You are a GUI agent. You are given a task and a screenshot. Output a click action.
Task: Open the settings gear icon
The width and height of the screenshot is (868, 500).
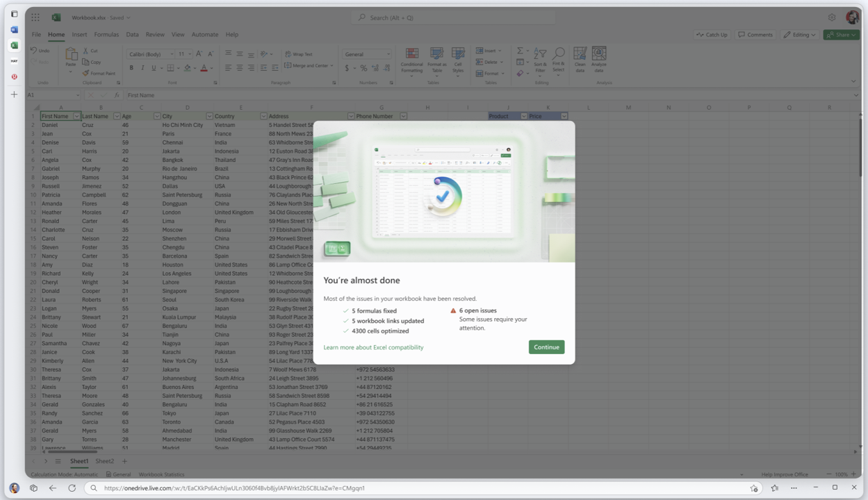(832, 17)
